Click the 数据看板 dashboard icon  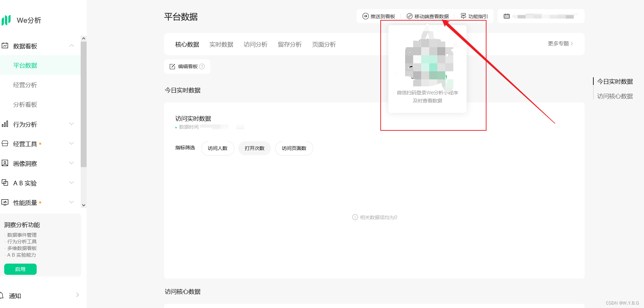click(5, 45)
